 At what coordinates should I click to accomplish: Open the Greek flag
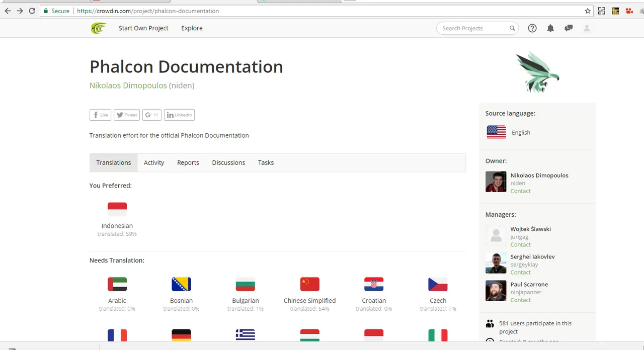(246, 335)
